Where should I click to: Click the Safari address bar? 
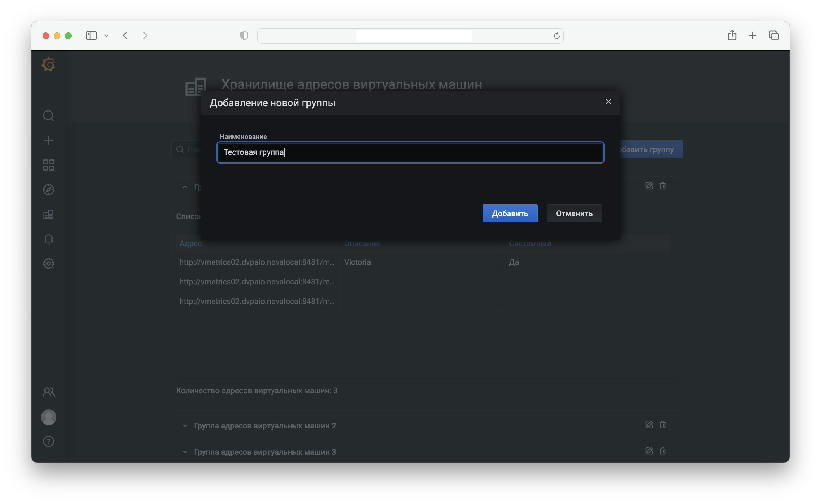410,36
